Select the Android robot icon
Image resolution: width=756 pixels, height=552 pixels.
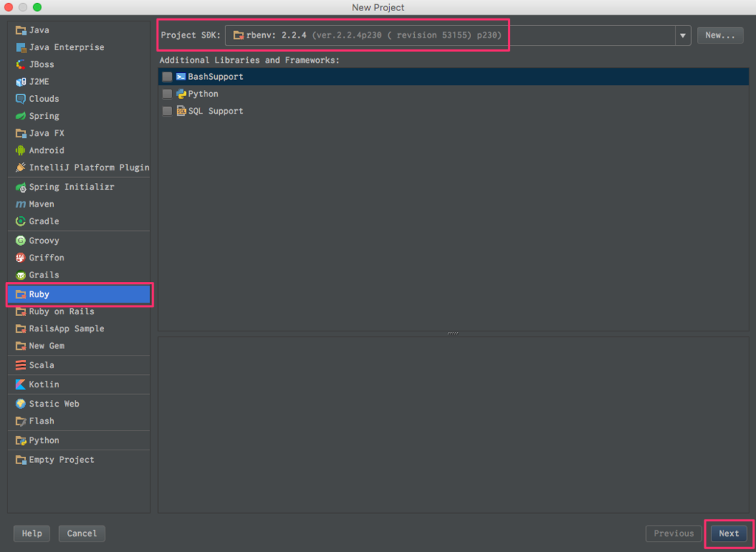click(x=21, y=151)
